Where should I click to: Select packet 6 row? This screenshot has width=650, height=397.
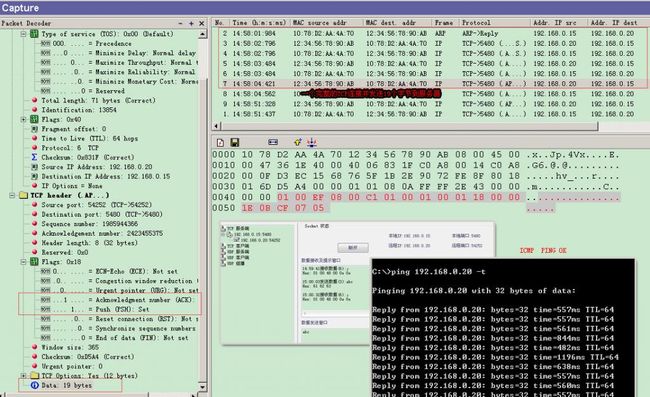point(431,73)
